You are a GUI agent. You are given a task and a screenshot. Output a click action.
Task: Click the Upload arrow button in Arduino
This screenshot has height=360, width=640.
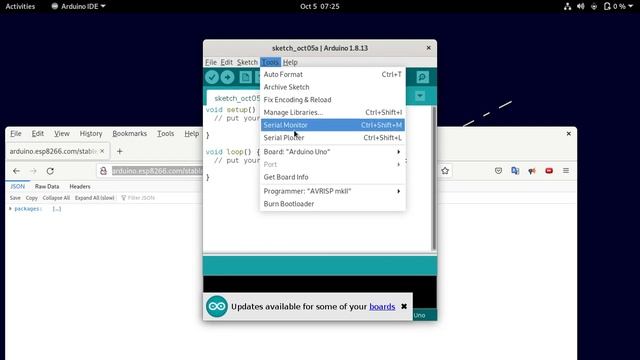click(x=227, y=77)
